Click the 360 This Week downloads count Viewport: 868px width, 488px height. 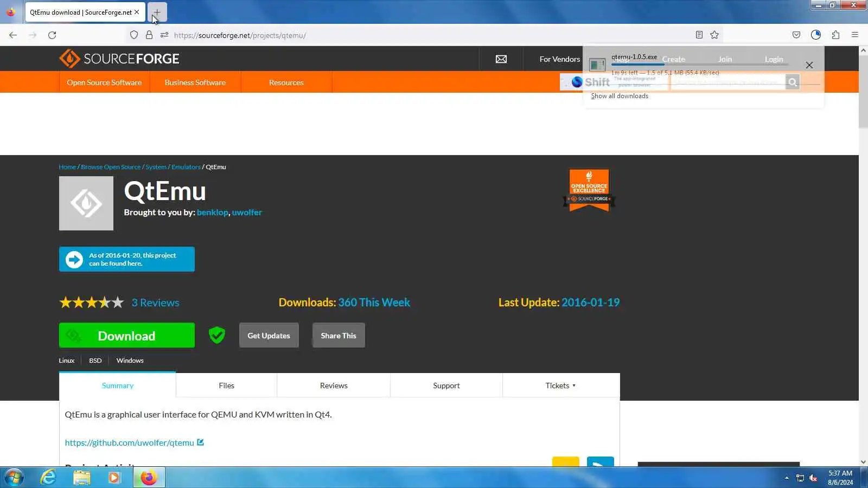pyautogui.click(x=374, y=303)
